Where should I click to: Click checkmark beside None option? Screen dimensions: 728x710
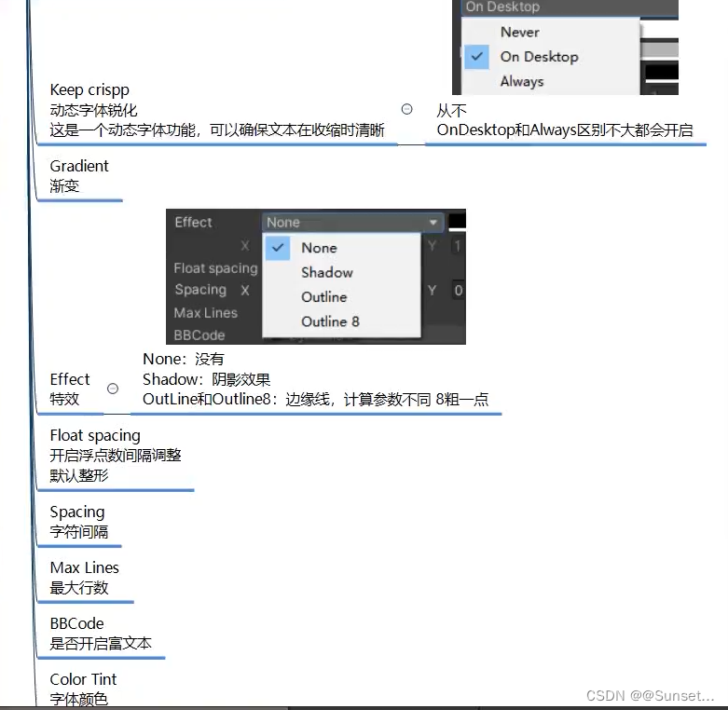278,248
